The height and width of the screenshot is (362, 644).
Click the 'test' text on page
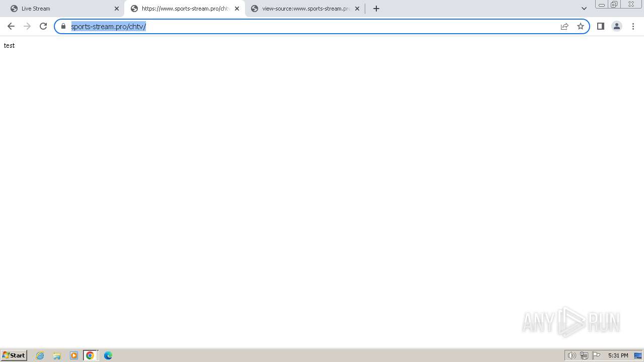[x=9, y=45]
